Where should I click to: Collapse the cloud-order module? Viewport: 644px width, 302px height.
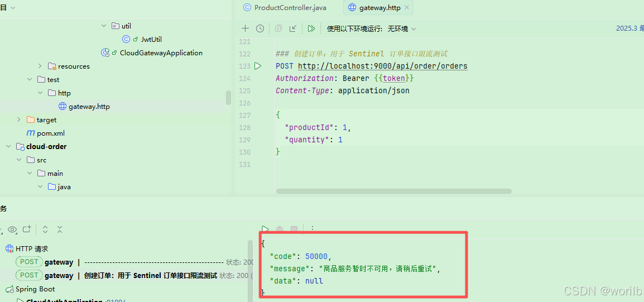8,146
